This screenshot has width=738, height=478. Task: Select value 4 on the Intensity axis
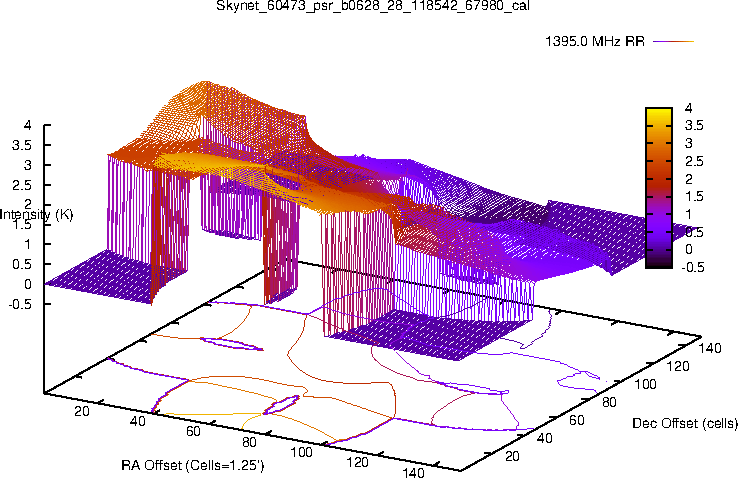[27, 125]
